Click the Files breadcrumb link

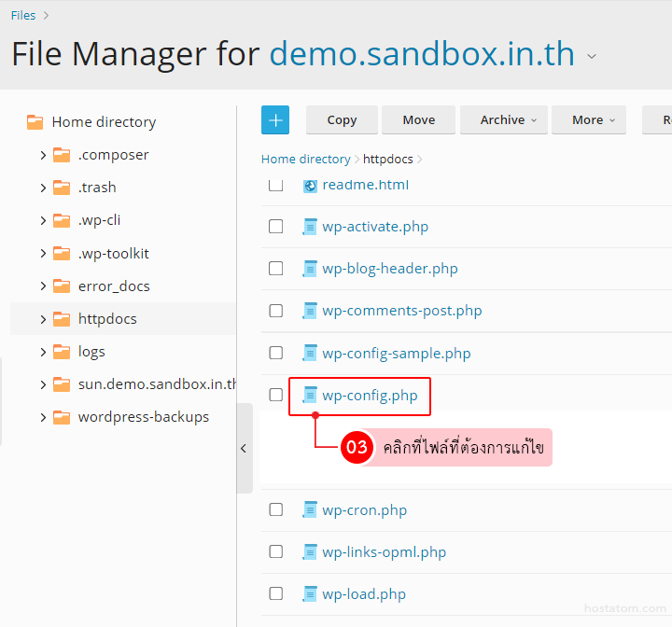[x=23, y=15]
